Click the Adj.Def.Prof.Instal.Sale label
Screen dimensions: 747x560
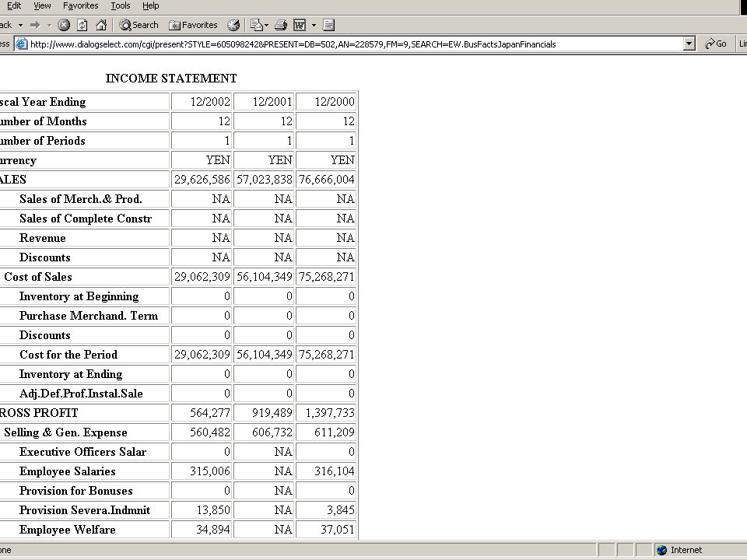(81, 394)
